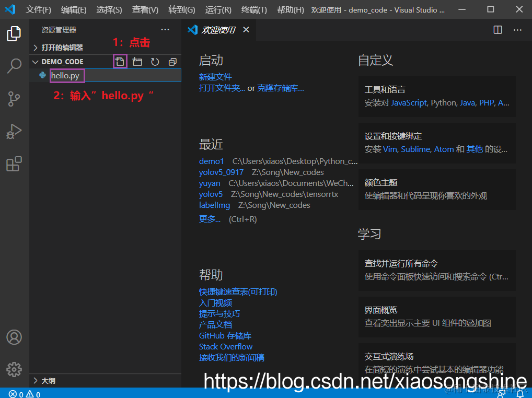Open the 产品文档 link

click(215, 325)
